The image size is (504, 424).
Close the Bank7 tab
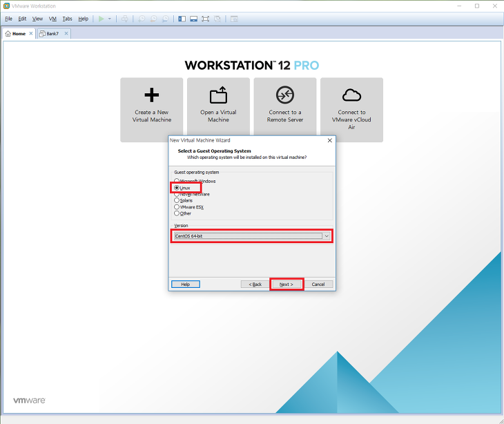pos(66,33)
